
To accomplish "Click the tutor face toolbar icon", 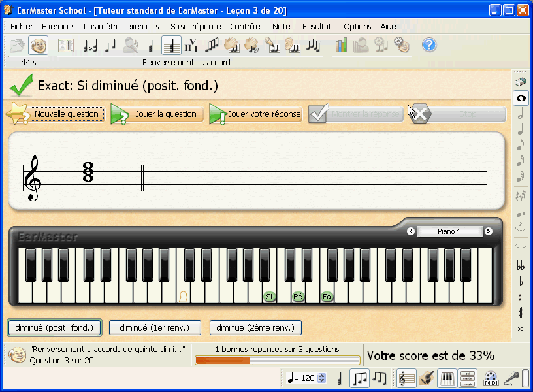I will click(x=38, y=45).
